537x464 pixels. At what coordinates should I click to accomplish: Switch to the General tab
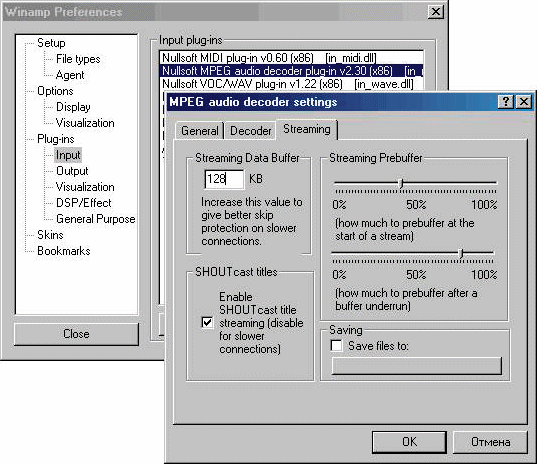click(200, 131)
